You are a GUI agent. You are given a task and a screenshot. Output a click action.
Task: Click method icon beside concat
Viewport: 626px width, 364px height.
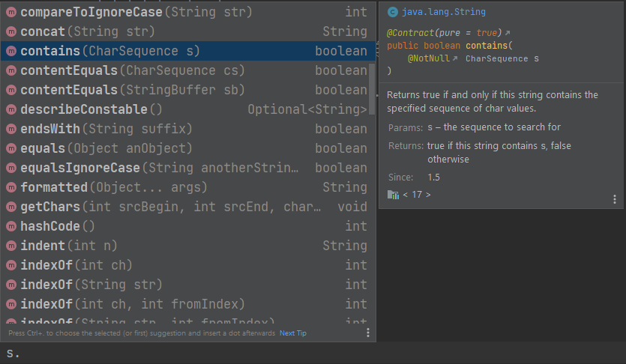tap(11, 31)
